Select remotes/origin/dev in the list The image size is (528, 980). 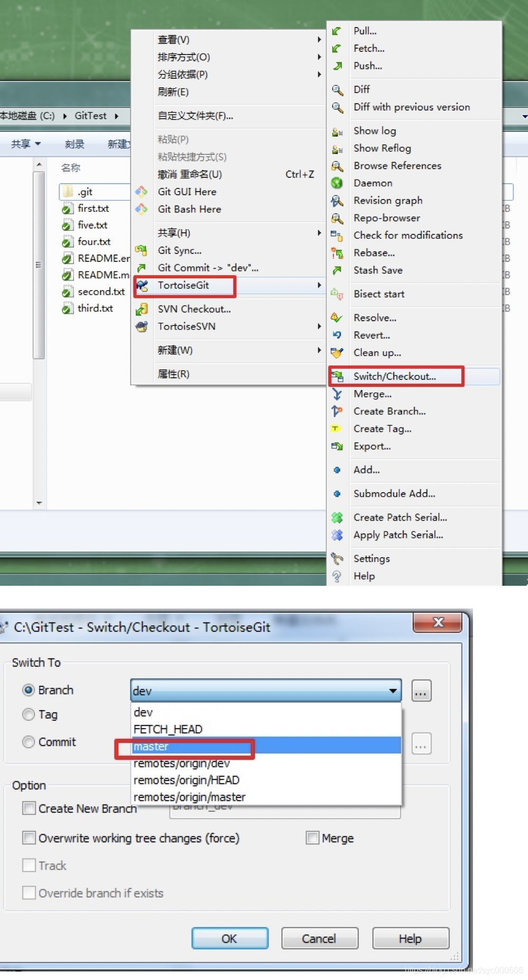point(266,763)
